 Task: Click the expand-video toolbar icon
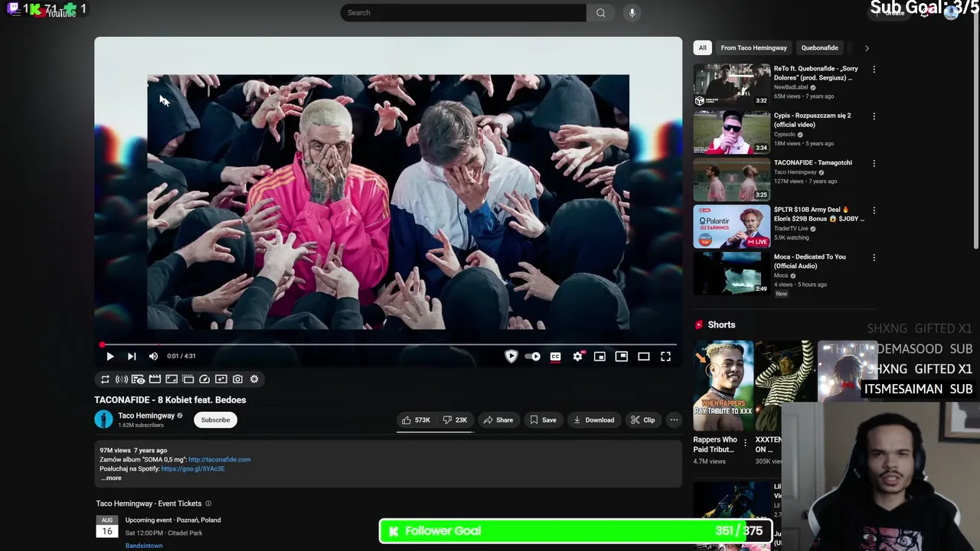[171, 379]
